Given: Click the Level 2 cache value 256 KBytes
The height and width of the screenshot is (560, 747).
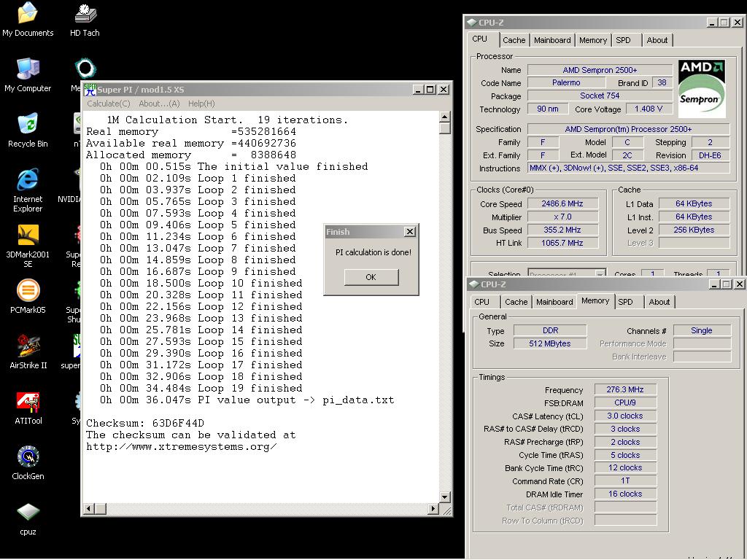Looking at the screenshot, I should click(694, 230).
